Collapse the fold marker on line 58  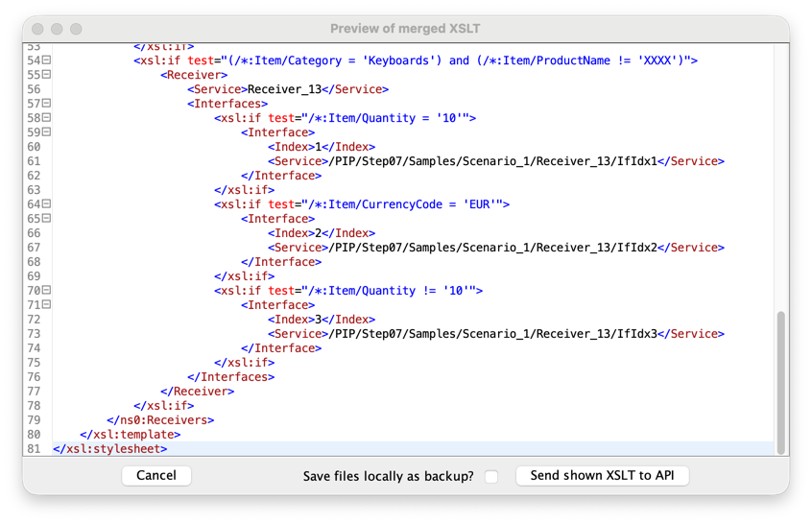click(x=47, y=117)
